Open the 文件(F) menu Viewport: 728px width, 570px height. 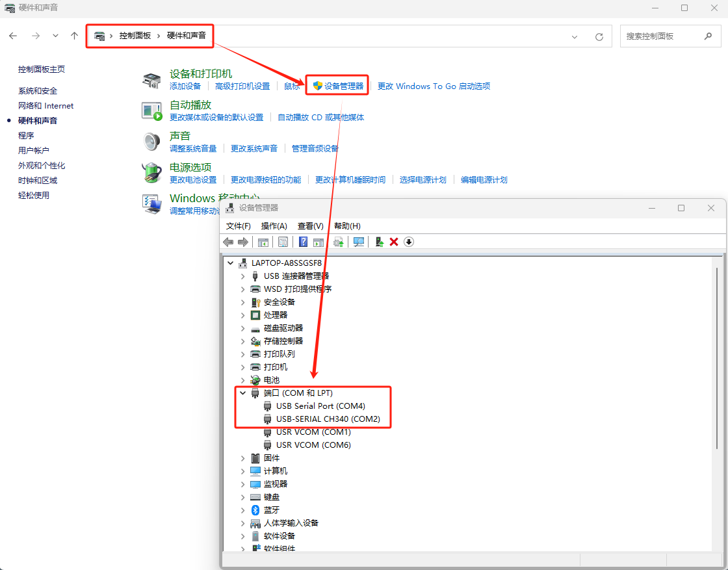(238, 226)
